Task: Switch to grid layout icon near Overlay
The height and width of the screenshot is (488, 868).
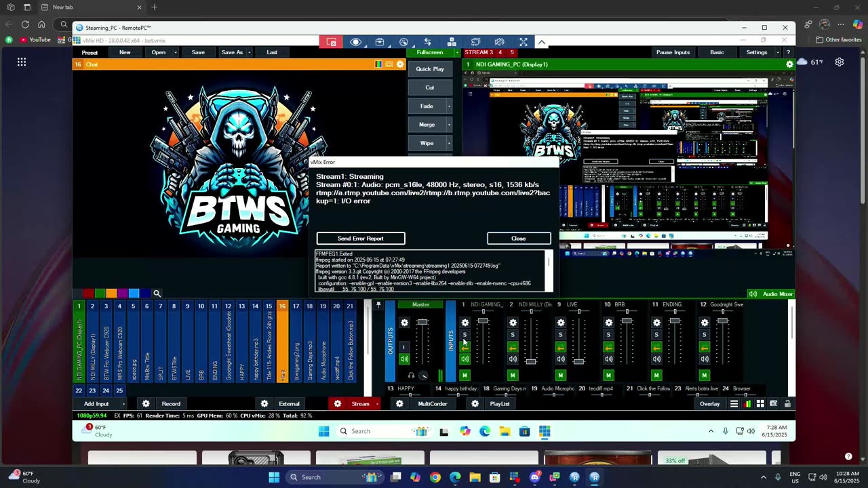Action: 760,404
